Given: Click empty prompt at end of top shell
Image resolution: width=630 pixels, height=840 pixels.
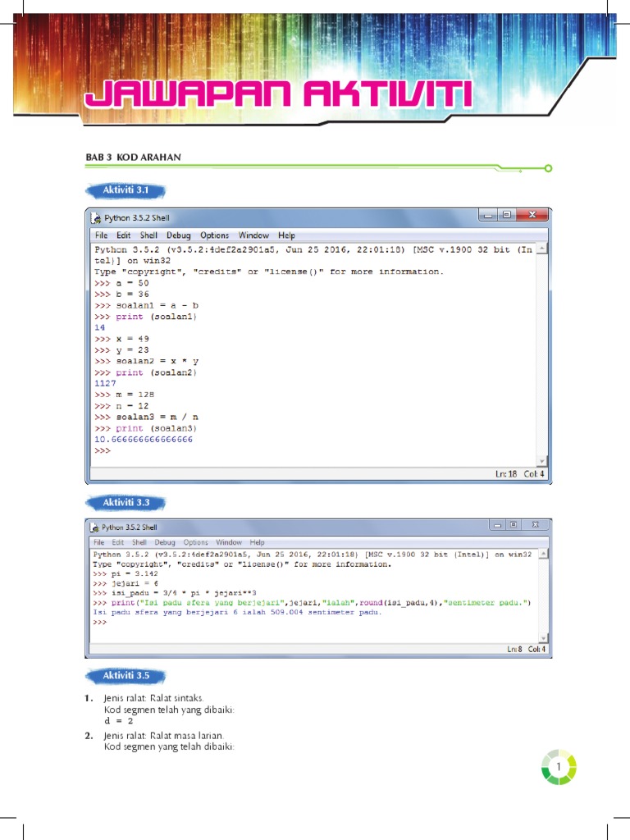Looking at the screenshot, I should pyautogui.click(x=103, y=450).
